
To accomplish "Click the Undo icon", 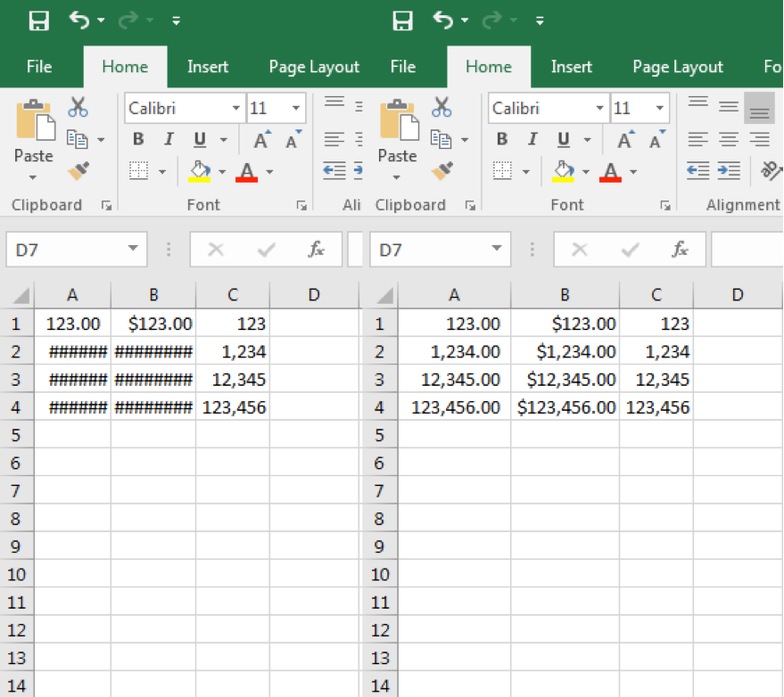I will (x=82, y=19).
